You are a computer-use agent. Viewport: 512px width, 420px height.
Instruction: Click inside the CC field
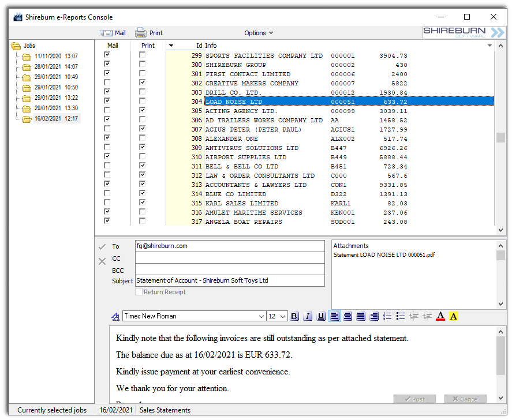[230, 258]
